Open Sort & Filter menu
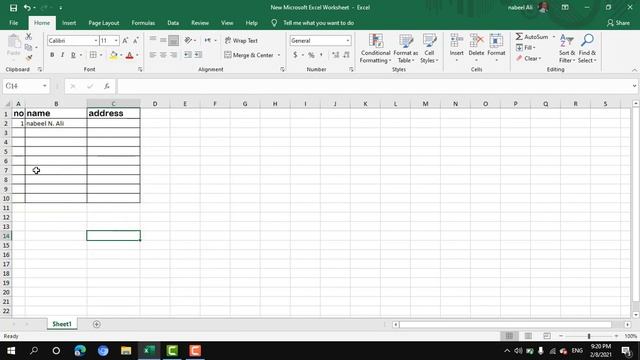 567,48
